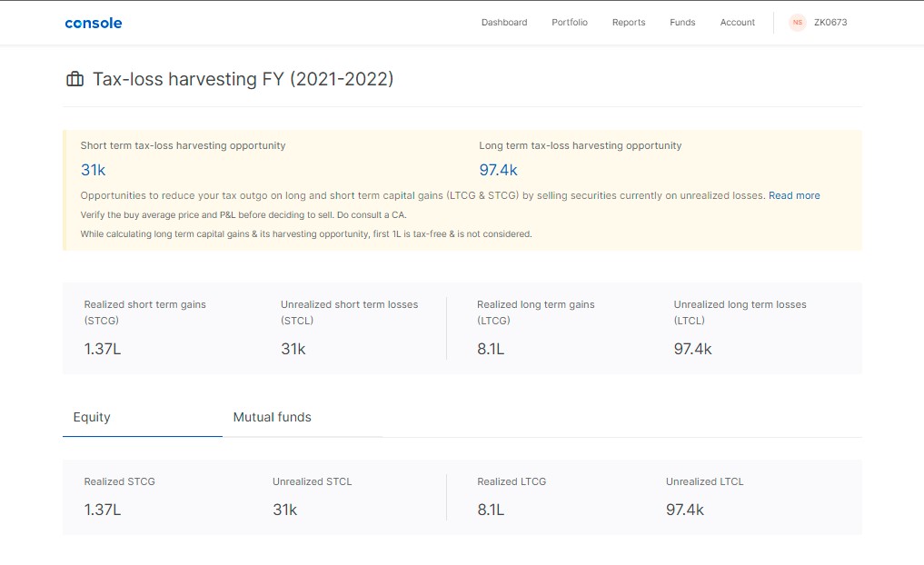Screen dimensions: 924x565
Task: Select the 97.4k value under Unrealized LTCL
Action: tap(685, 510)
